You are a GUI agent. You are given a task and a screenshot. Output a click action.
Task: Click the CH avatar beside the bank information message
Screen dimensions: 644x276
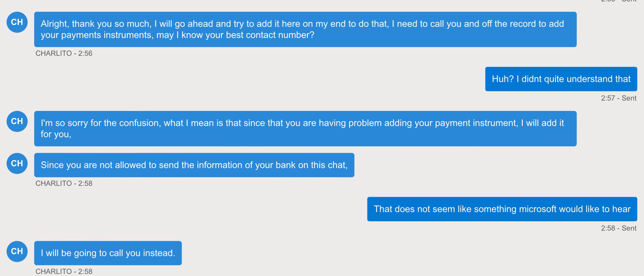click(17, 163)
